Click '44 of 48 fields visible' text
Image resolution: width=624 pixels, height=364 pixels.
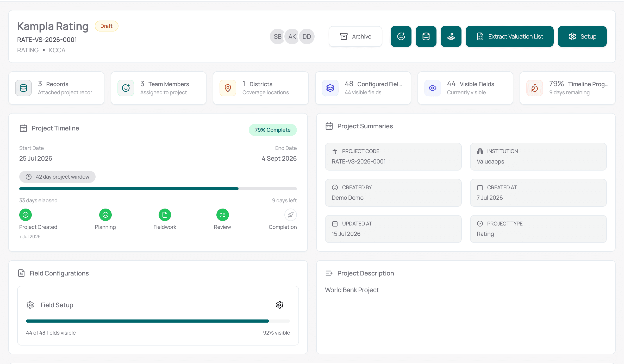click(51, 333)
